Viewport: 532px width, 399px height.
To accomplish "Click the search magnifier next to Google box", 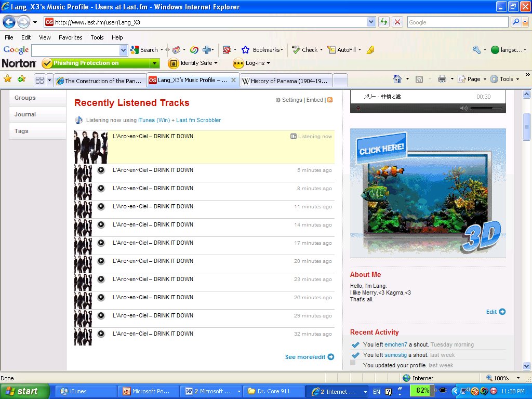I will pyautogui.click(x=516, y=22).
